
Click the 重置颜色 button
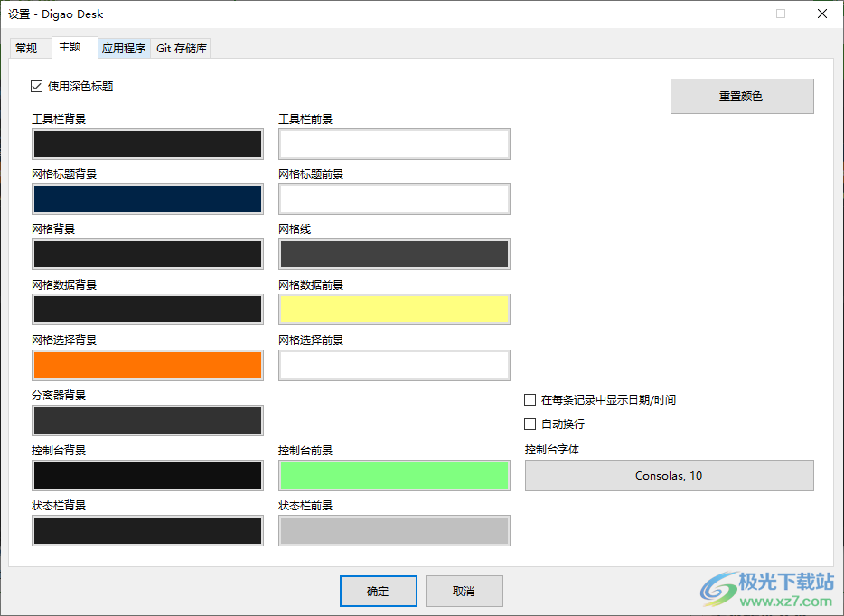click(741, 96)
